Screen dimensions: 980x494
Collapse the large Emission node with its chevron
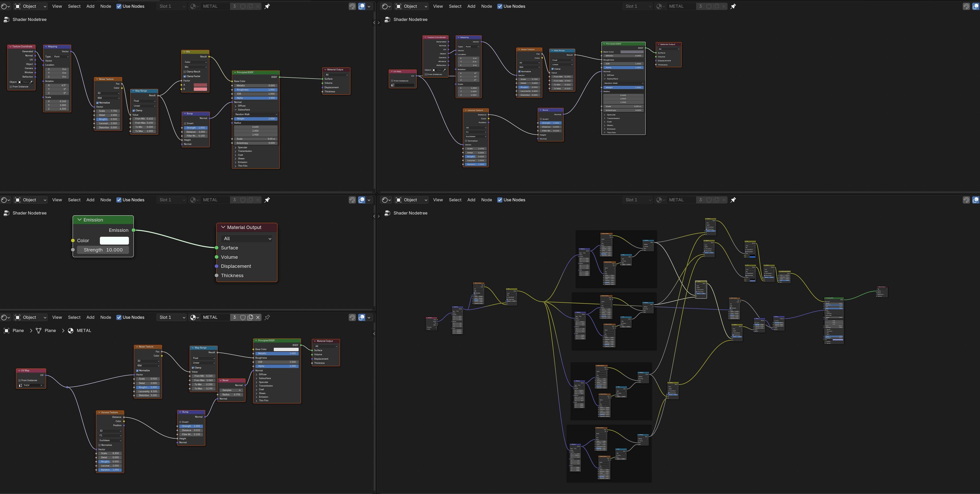tap(79, 220)
